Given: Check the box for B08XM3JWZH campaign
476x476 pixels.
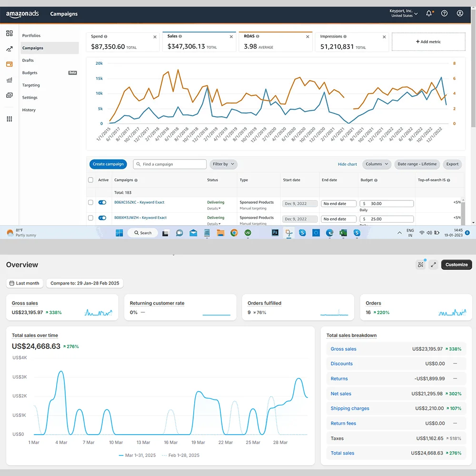Looking at the screenshot, I should [91, 218].
